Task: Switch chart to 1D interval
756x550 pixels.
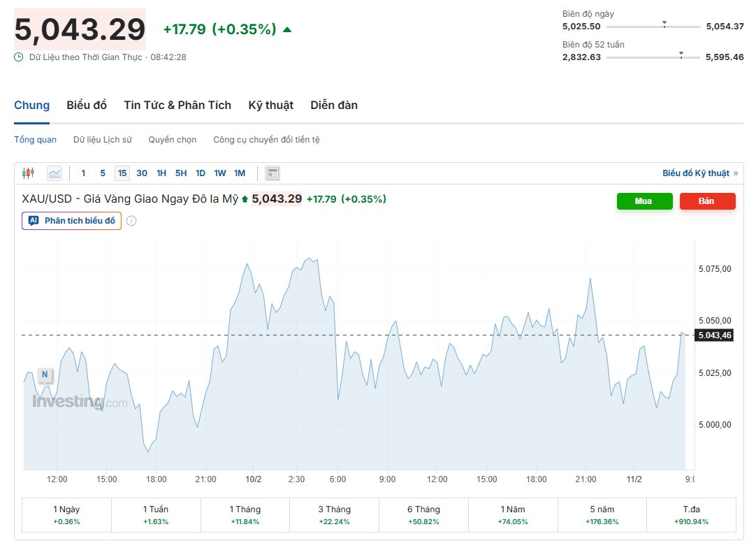Action: pyautogui.click(x=200, y=173)
